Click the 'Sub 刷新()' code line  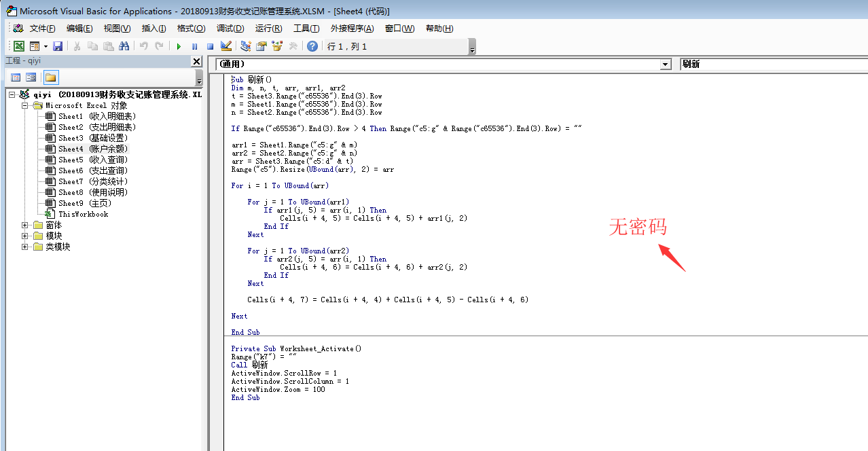tap(251, 79)
